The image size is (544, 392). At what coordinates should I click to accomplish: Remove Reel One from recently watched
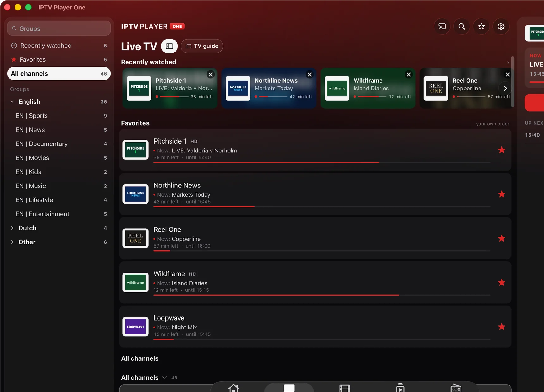click(x=507, y=74)
